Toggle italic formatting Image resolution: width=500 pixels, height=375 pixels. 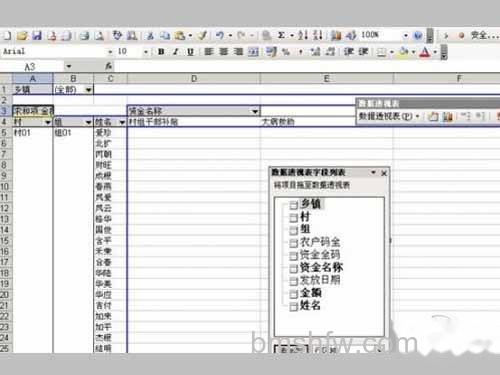(176, 52)
